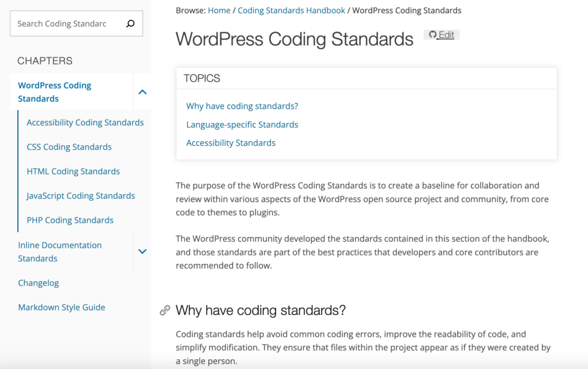Click the search input field
The width and height of the screenshot is (588, 369).
[69, 24]
